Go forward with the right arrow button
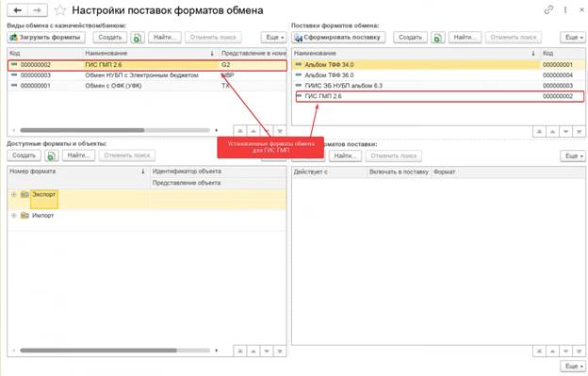This screenshot has width=588, height=376. point(37,10)
